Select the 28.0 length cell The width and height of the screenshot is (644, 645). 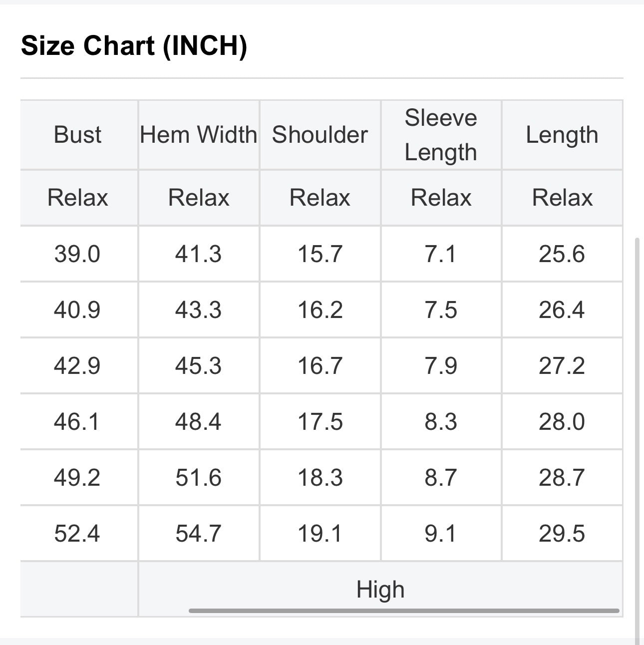tap(562, 421)
